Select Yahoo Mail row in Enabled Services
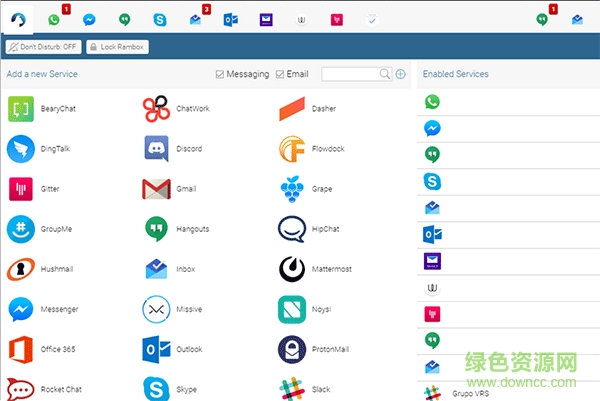The width and height of the screenshot is (600, 401). 509,261
